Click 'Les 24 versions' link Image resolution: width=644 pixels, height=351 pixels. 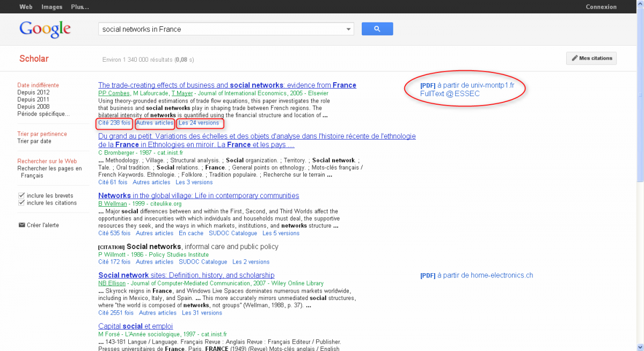[x=199, y=123]
